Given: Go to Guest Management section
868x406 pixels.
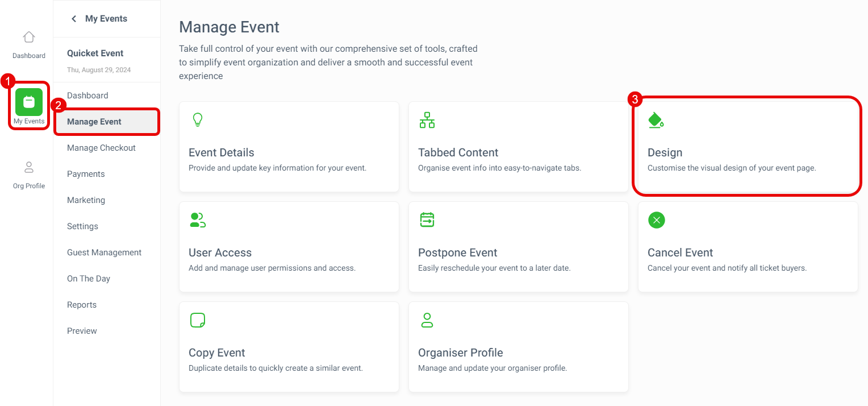Looking at the screenshot, I should point(104,252).
